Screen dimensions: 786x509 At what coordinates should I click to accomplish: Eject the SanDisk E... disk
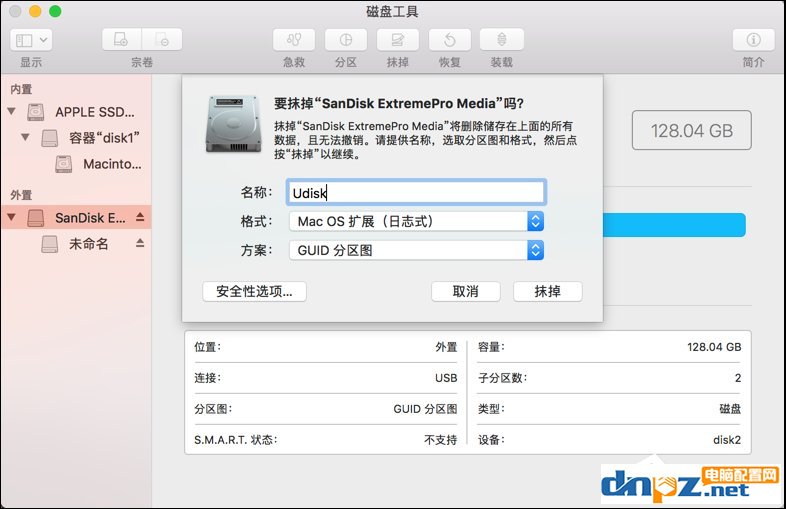coord(140,217)
